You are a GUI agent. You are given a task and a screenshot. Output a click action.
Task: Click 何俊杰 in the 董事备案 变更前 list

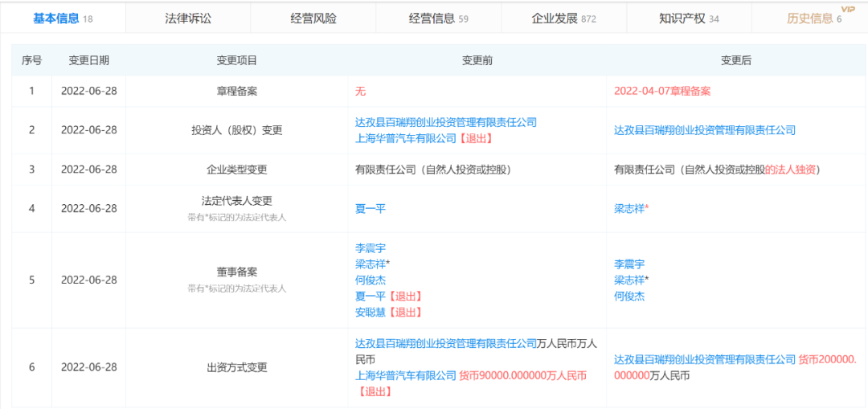click(x=371, y=280)
